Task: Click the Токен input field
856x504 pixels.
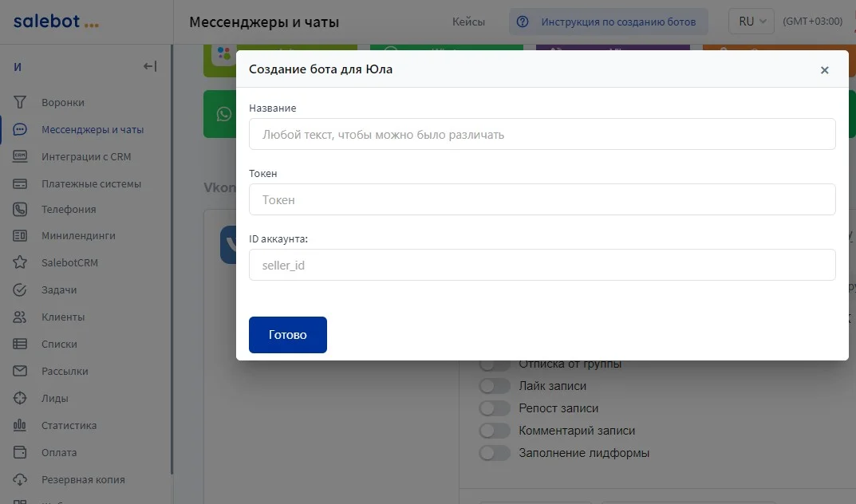Action: click(542, 199)
